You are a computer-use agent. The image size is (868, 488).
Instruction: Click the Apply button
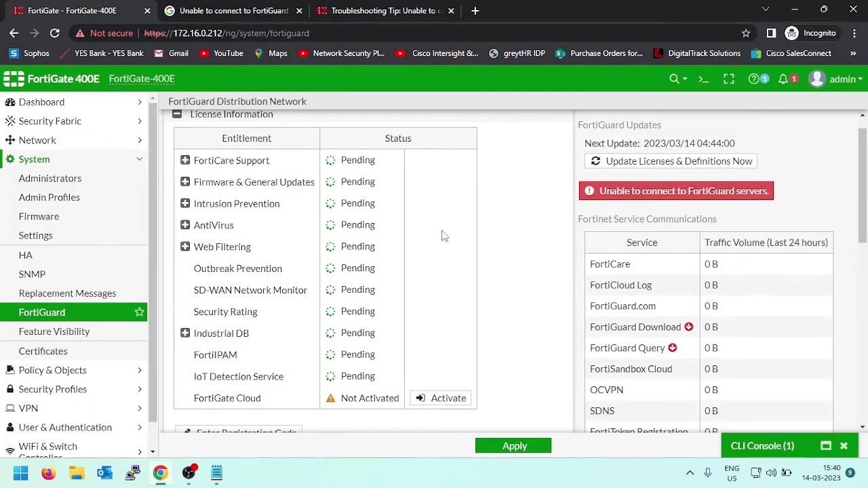pyautogui.click(x=513, y=446)
